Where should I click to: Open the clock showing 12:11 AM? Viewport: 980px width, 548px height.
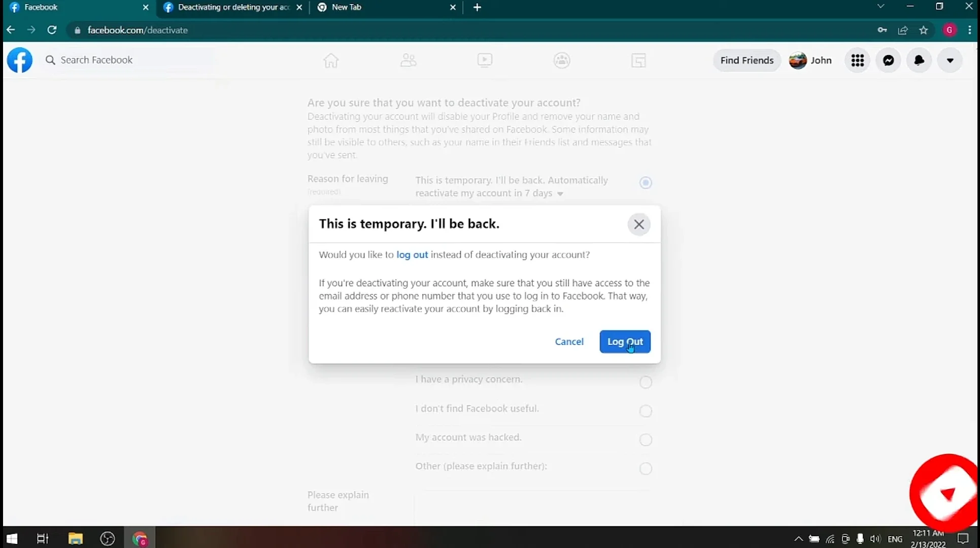[928, 539]
